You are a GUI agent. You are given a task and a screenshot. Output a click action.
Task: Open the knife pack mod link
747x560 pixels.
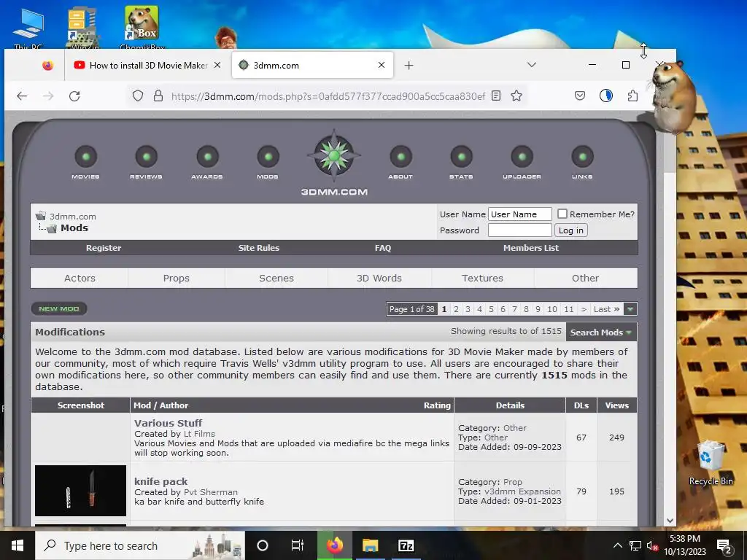click(161, 481)
